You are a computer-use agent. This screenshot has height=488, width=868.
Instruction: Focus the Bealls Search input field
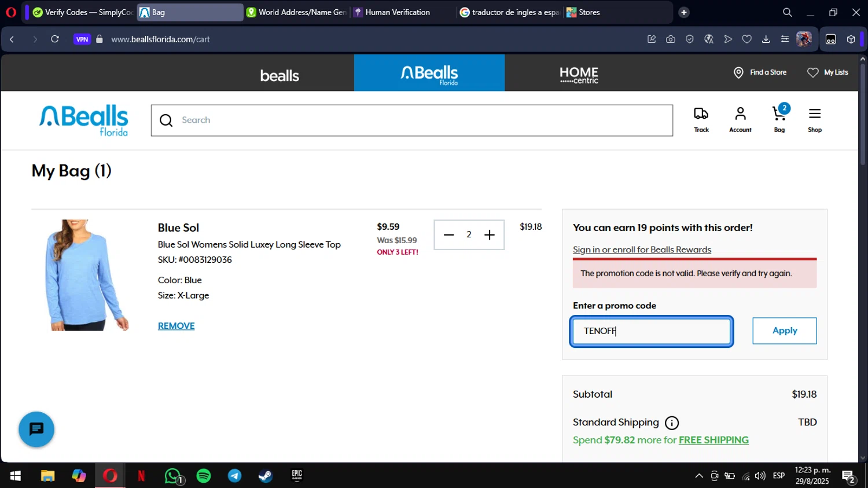click(412, 120)
